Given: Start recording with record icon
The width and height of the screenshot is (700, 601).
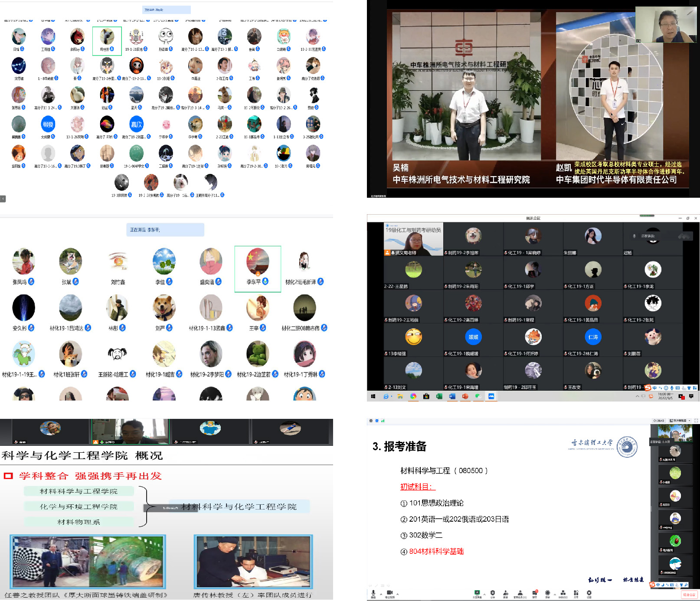Looking at the screenshot, I should click(x=547, y=593).
